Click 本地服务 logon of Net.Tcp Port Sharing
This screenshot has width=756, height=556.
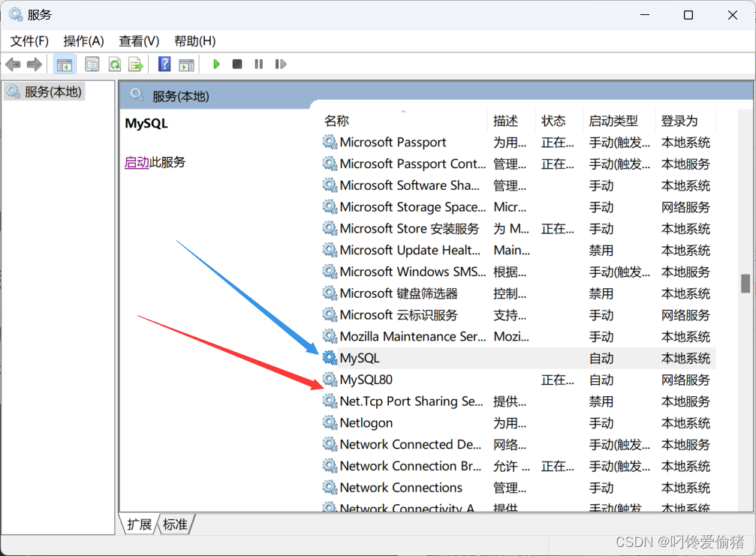(x=685, y=401)
